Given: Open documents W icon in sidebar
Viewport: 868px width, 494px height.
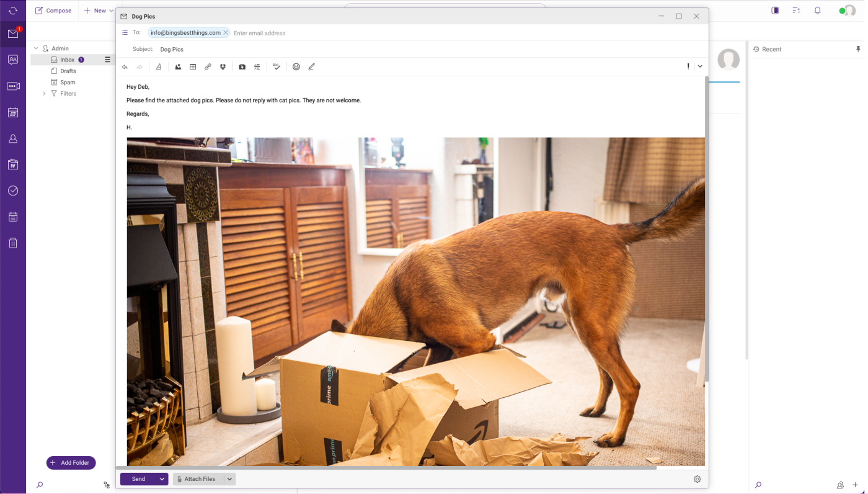Looking at the screenshot, I should pos(13,164).
